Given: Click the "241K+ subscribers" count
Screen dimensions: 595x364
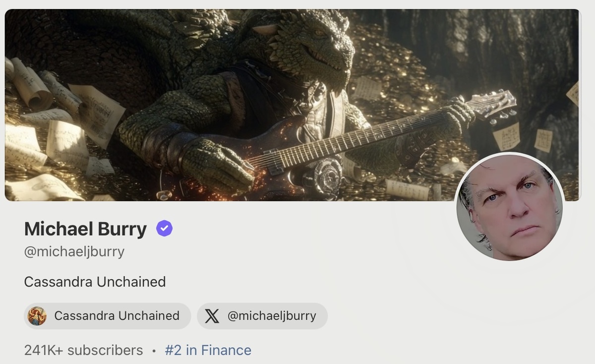Looking at the screenshot, I should tap(83, 350).
